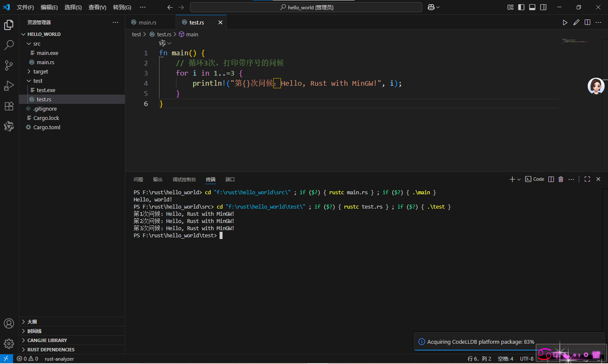Image resolution: width=608 pixels, height=364 pixels.
Task: Open Cargo.toml in the explorer
Action: [72, 127]
